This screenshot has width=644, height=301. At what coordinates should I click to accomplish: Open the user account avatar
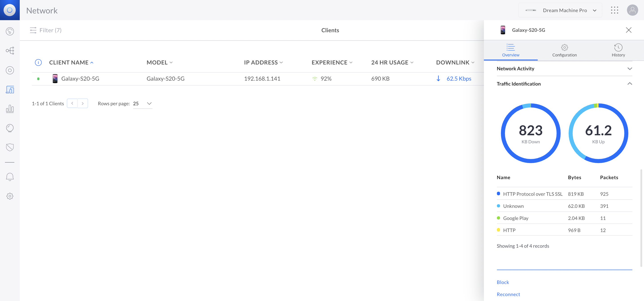632,10
